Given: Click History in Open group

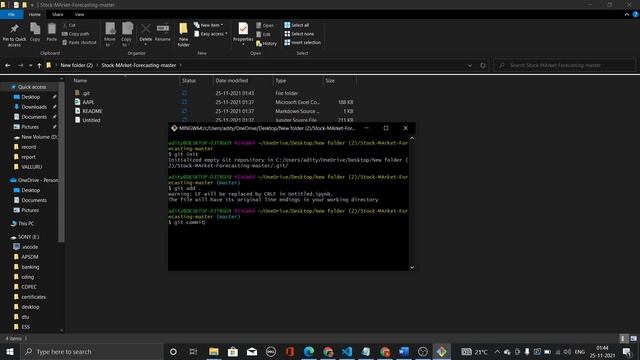Looking at the screenshot, I should [267, 43].
